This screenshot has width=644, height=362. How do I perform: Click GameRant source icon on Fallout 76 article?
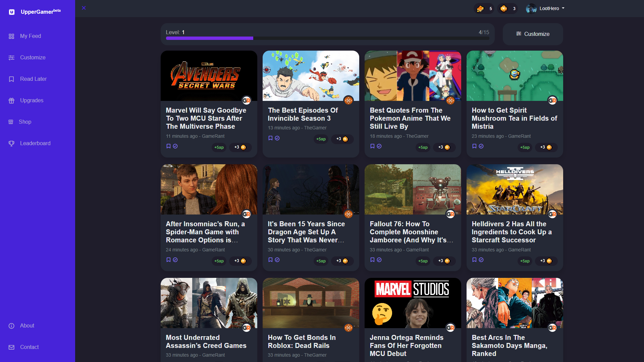click(x=450, y=214)
